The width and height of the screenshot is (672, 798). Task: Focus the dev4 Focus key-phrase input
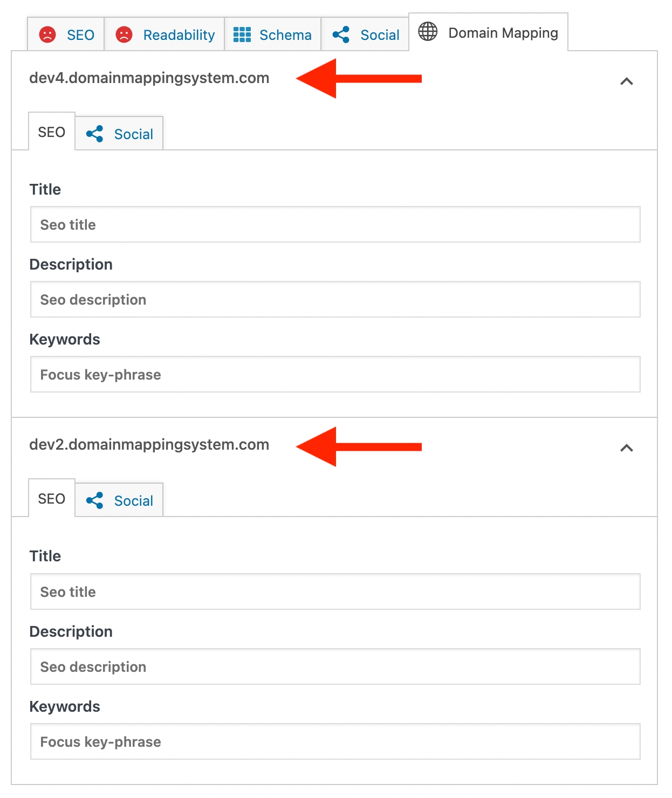[x=335, y=375]
